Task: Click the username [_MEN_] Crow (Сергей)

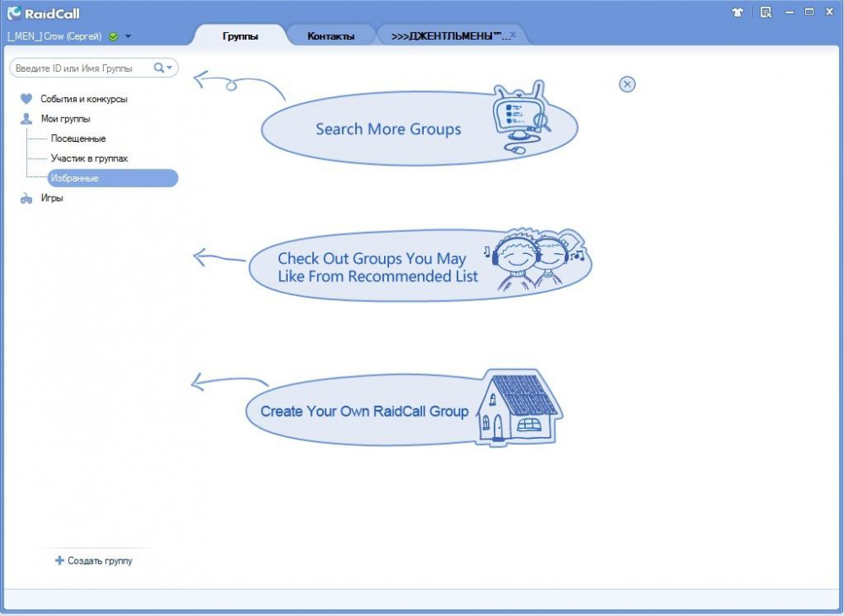Action: pos(54,36)
